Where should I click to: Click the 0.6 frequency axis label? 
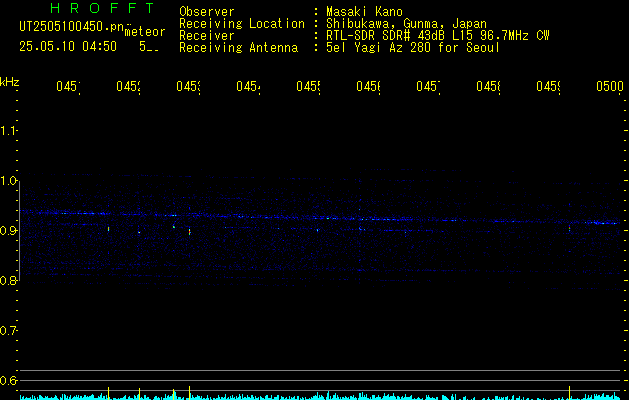(x=8, y=380)
